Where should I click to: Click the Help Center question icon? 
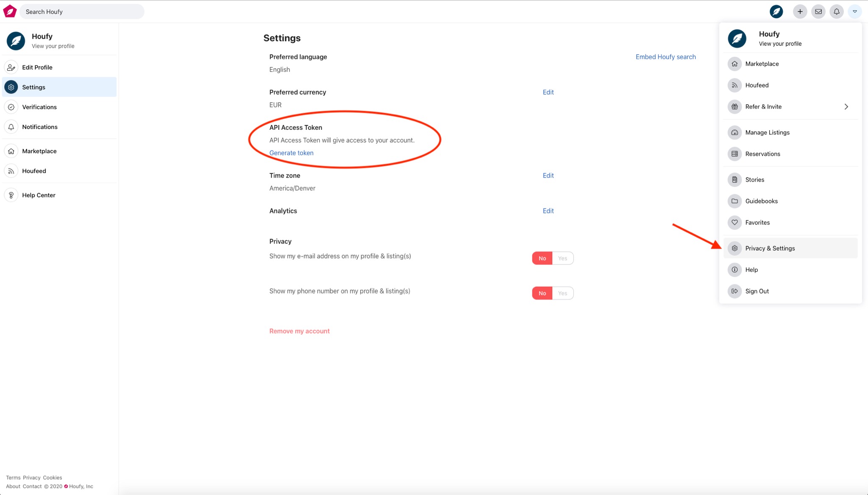pos(11,196)
